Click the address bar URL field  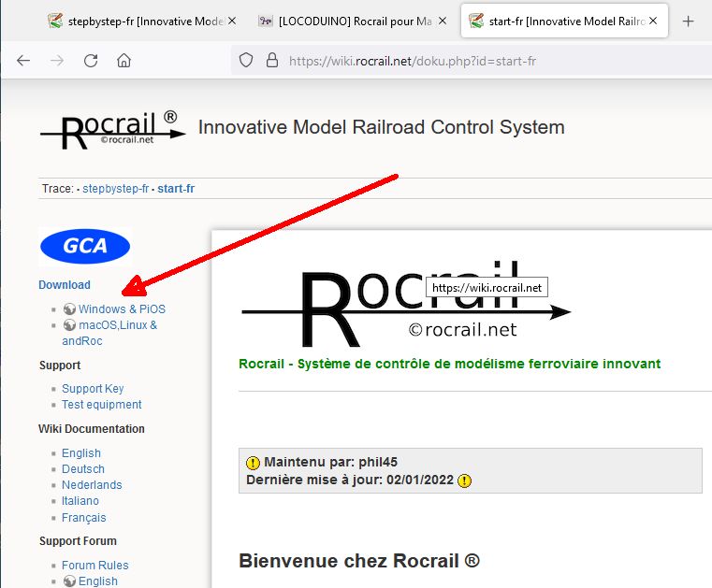[x=413, y=61]
